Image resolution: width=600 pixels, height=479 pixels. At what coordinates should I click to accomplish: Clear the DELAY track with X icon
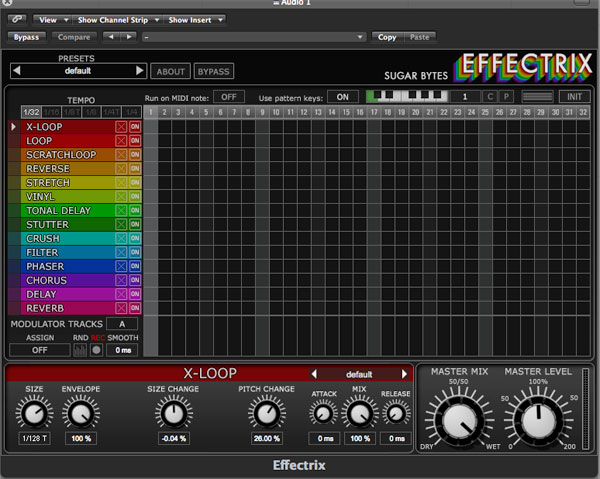121,294
